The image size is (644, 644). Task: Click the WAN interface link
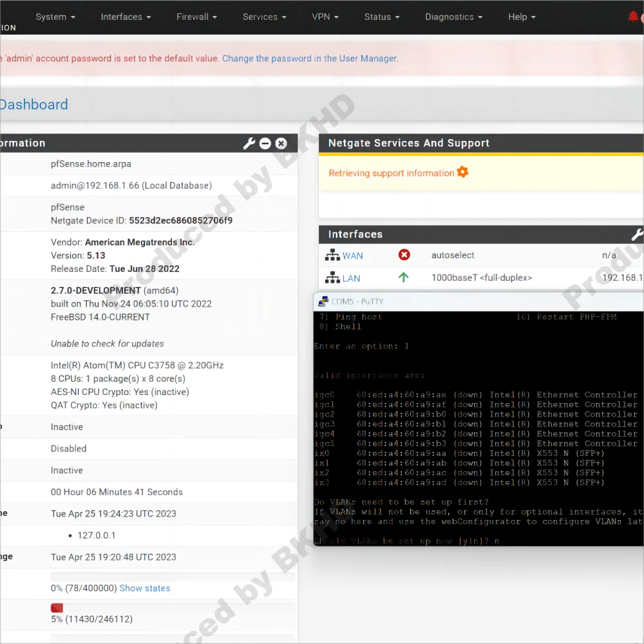pos(352,256)
